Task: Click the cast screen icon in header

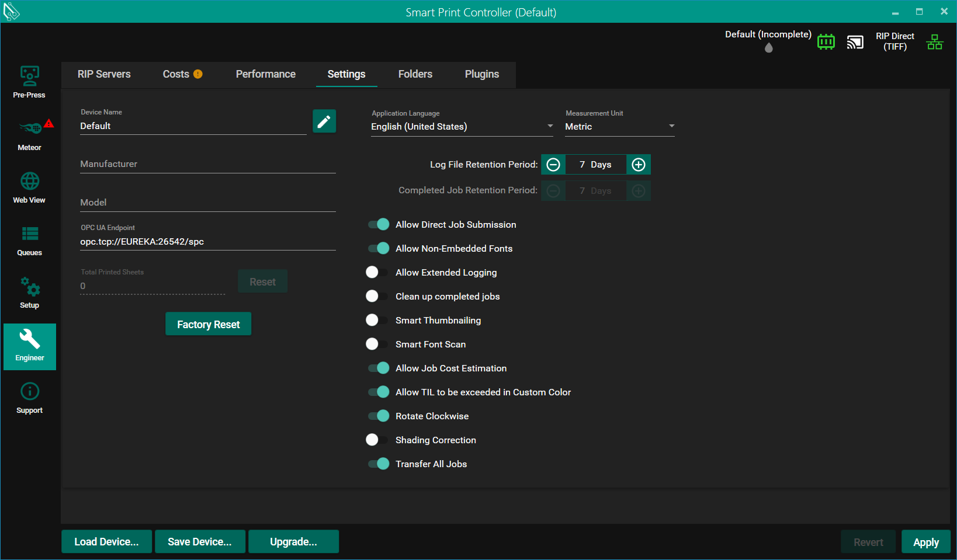Action: (855, 42)
